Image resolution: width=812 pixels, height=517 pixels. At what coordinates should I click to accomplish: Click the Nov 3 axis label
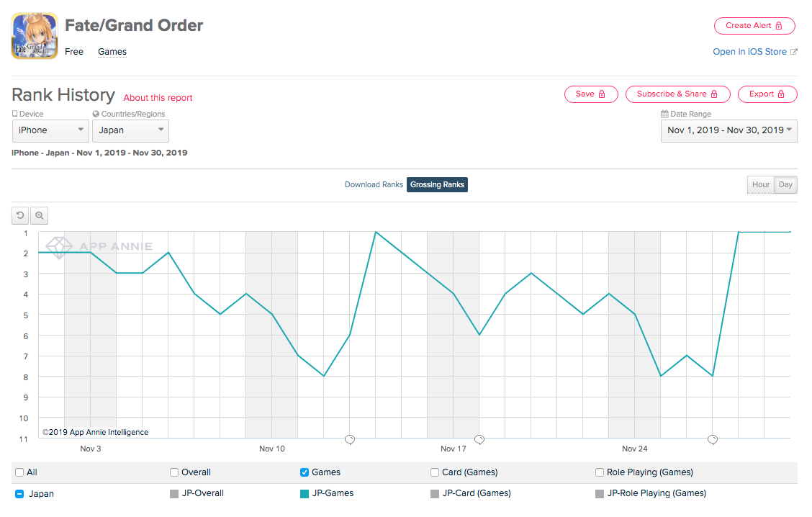pos(91,449)
